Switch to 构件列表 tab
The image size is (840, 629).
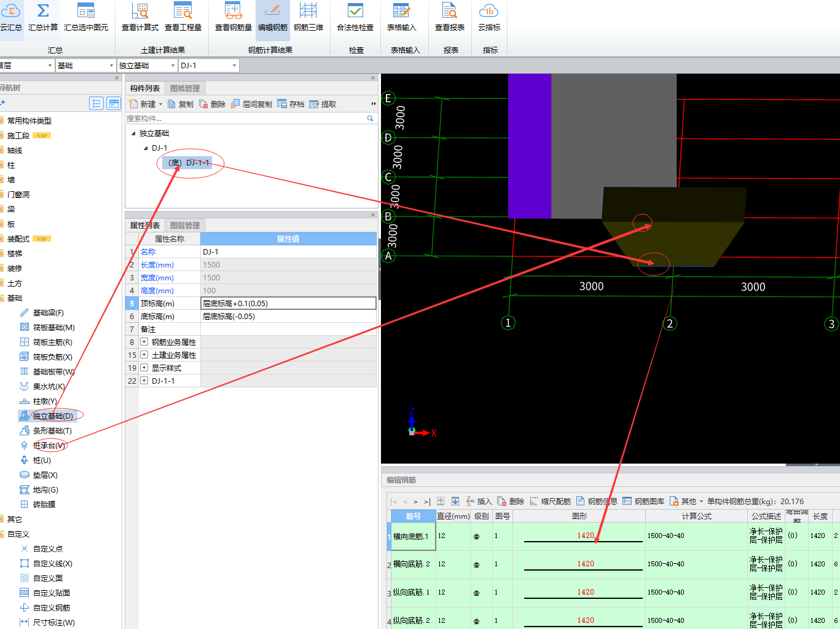(x=145, y=89)
